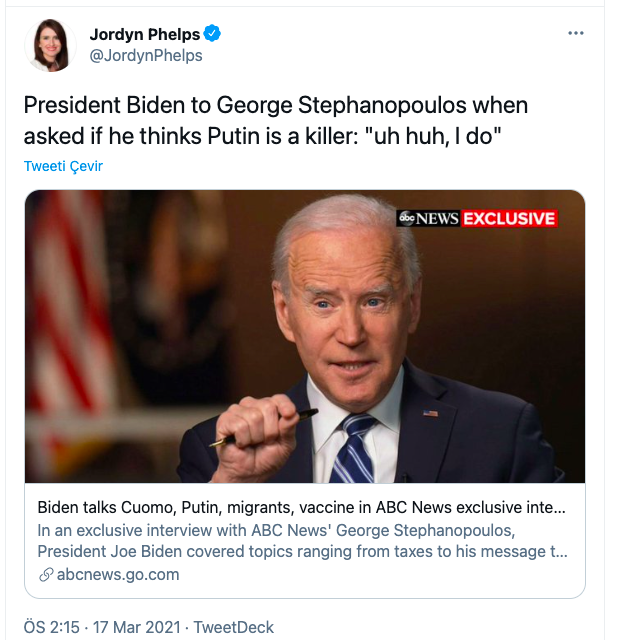Open the @JordynPhelps handle link
617x640 pixels.
click(x=146, y=56)
